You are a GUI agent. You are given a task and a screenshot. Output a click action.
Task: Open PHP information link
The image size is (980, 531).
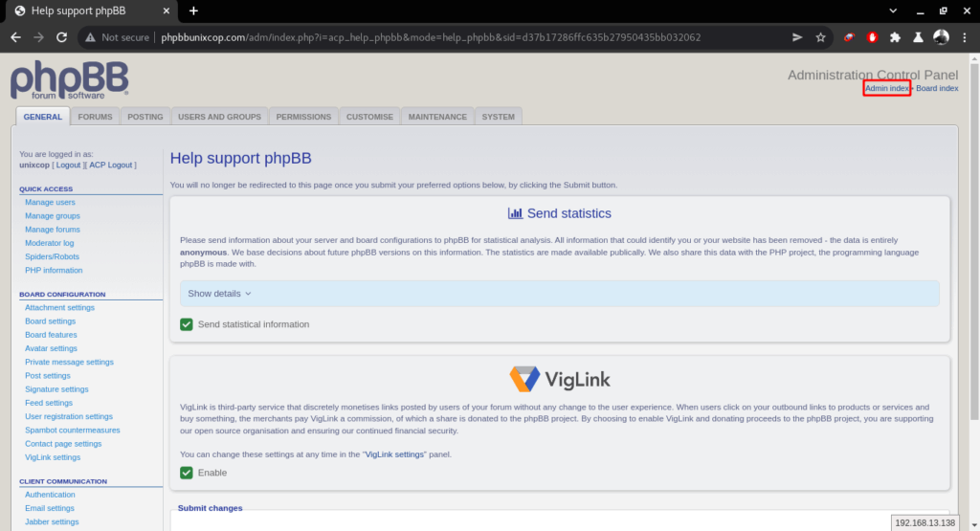tap(54, 271)
